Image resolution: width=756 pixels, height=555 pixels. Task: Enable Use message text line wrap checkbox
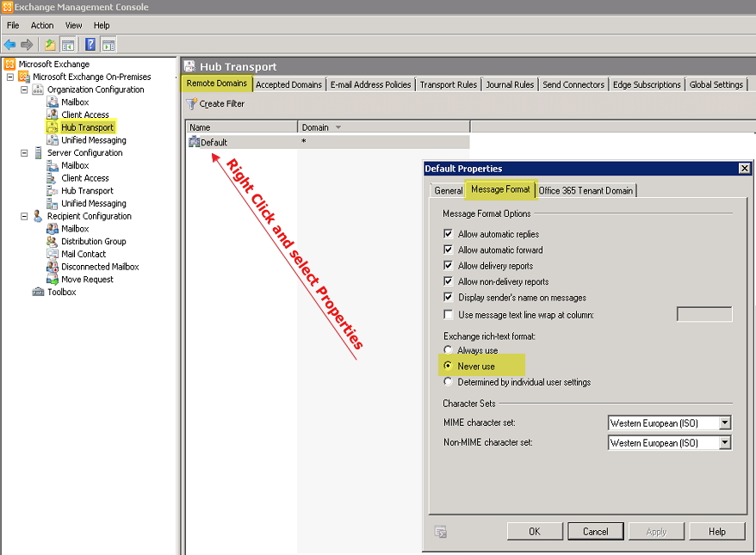coord(449,315)
